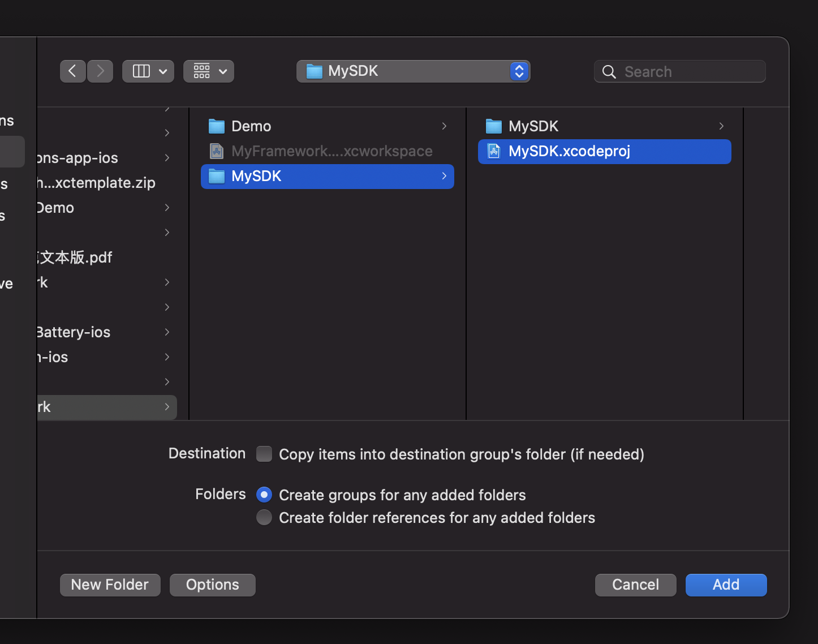Select the Battery-ios folder row
Viewport: 818px width, 644px height.
pyautogui.click(x=107, y=332)
